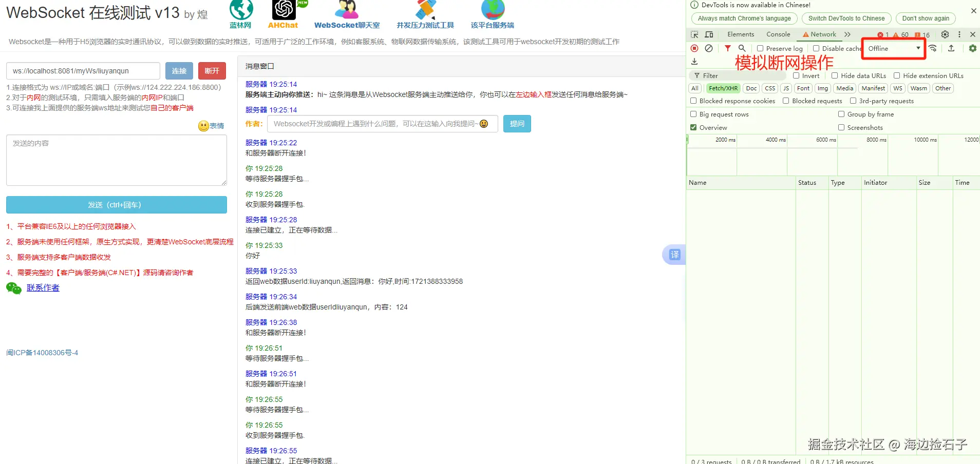The height and width of the screenshot is (464, 980).
Task: Enable the Screenshots checkbox
Action: coord(841,127)
